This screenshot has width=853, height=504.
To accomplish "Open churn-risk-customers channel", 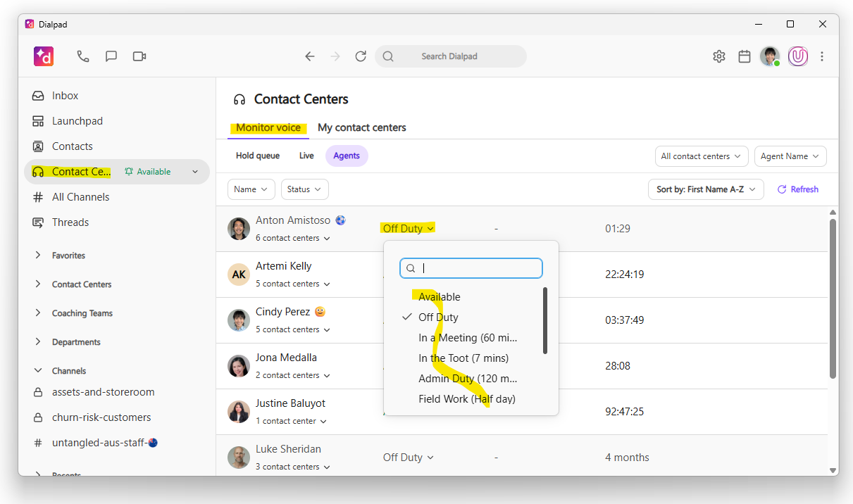I will 101,417.
